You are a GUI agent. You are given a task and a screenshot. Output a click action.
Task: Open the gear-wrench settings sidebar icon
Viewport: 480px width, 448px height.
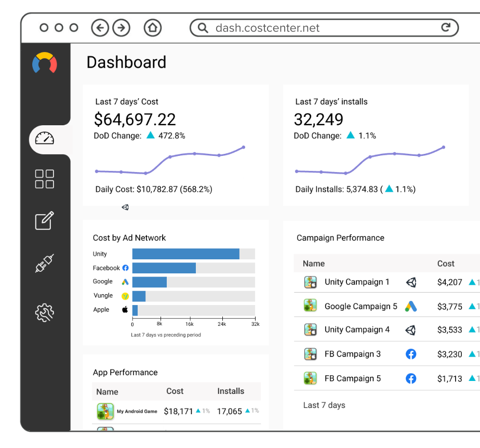point(45,313)
